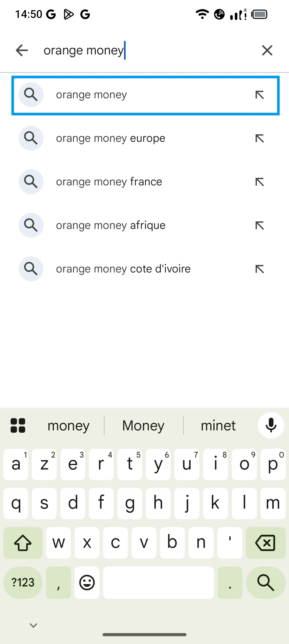Tap the emoji smiley key
Viewport: 289px width, 644px height.
point(87,583)
